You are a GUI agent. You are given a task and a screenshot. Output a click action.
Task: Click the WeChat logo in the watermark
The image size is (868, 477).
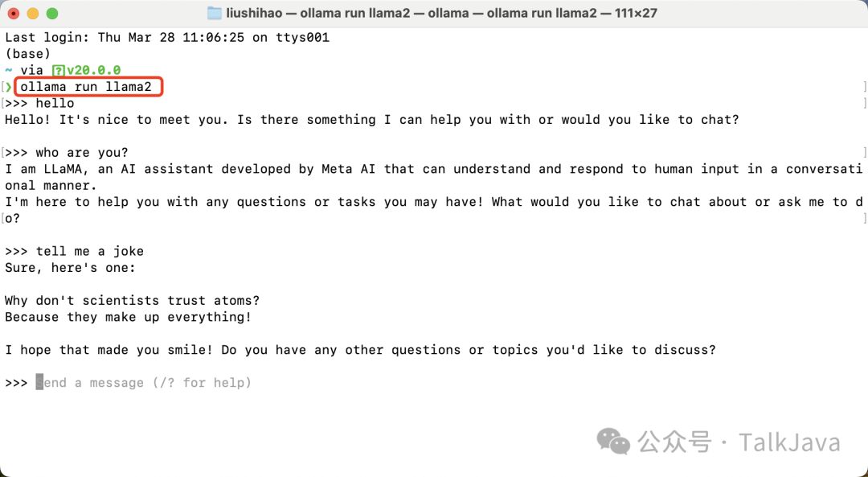[x=613, y=442]
